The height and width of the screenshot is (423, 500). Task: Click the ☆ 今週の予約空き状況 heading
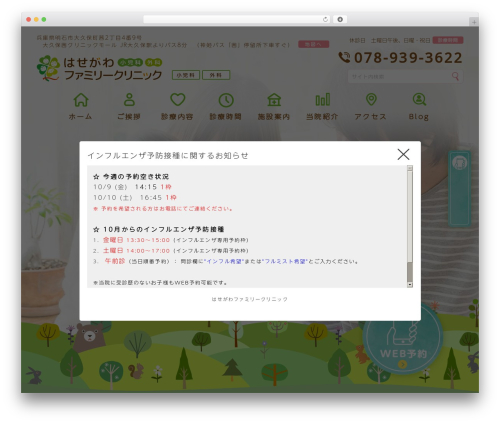point(131,177)
